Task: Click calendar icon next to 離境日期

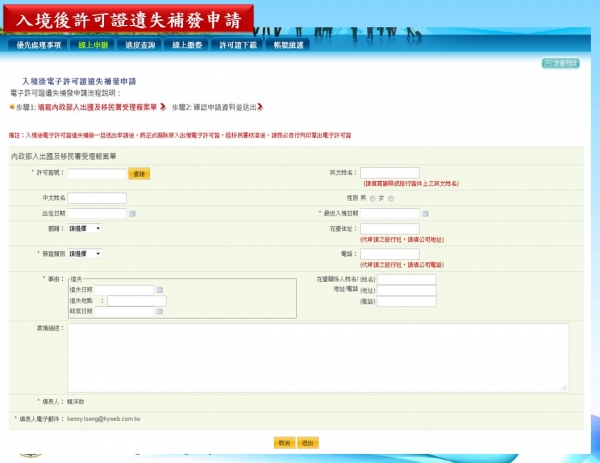Action: [x=158, y=311]
